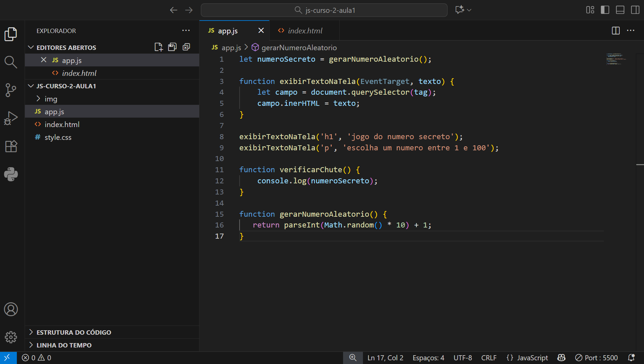The width and height of the screenshot is (644, 364).
Task: Expand Estrutura do Código section
Action: (73, 332)
